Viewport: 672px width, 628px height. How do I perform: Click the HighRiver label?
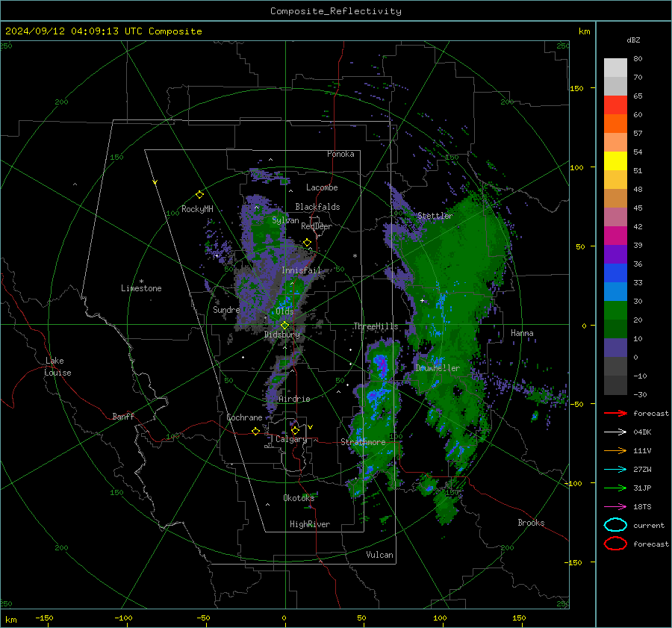point(310,524)
